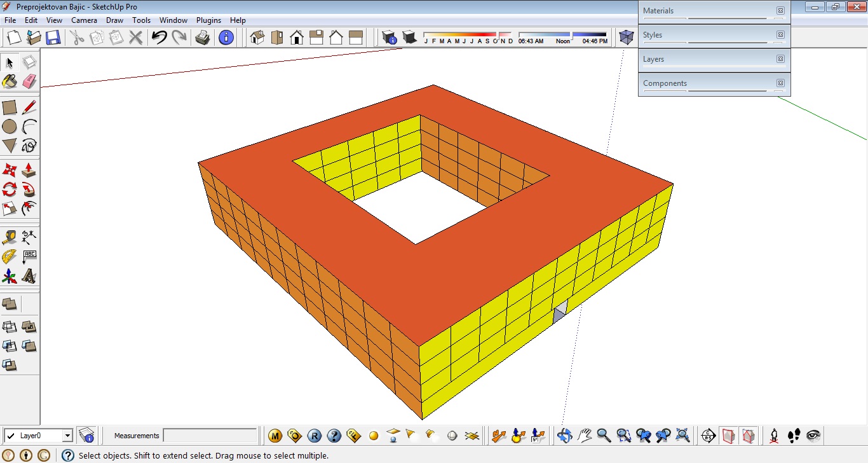Viewport: 868px width, 463px height.
Task: Open the File menu
Action: pyautogui.click(x=10, y=20)
